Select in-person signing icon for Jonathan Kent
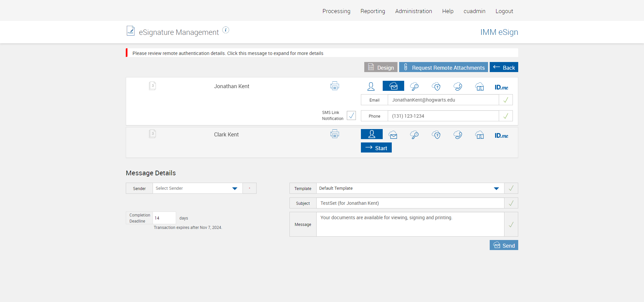This screenshot has width=644, height=302. [x=371, y=86]
